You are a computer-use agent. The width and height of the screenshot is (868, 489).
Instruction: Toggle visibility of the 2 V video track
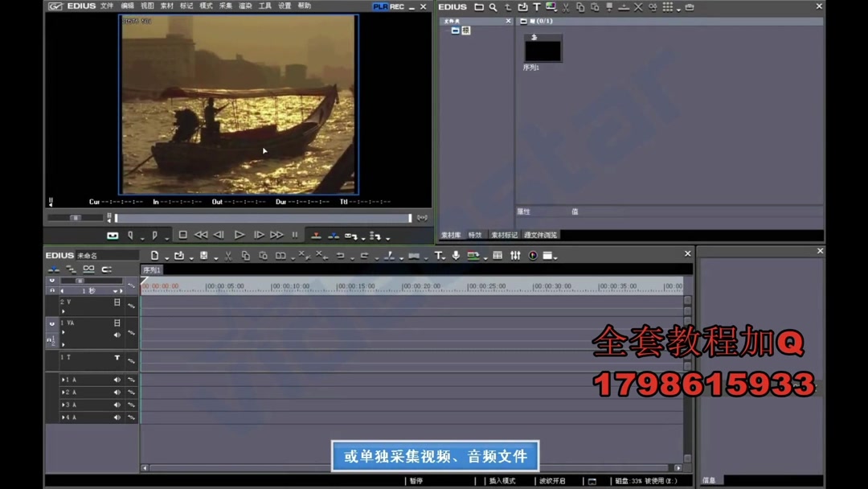(117, 303)
